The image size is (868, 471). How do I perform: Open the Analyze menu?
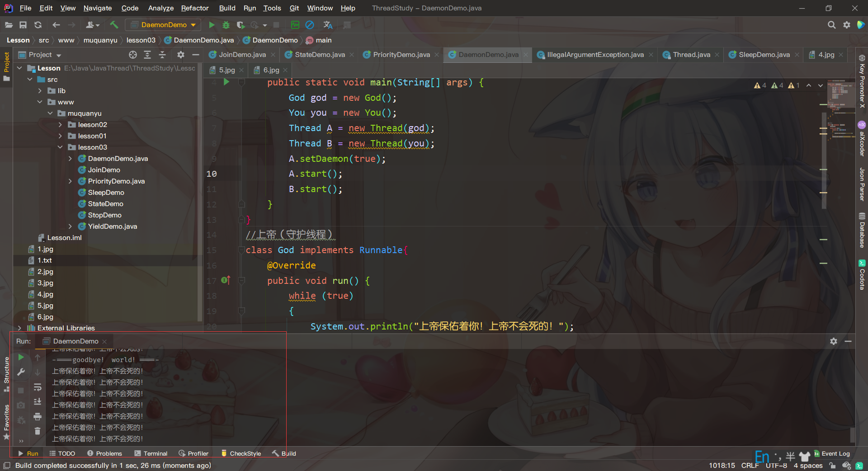[160, 8]
